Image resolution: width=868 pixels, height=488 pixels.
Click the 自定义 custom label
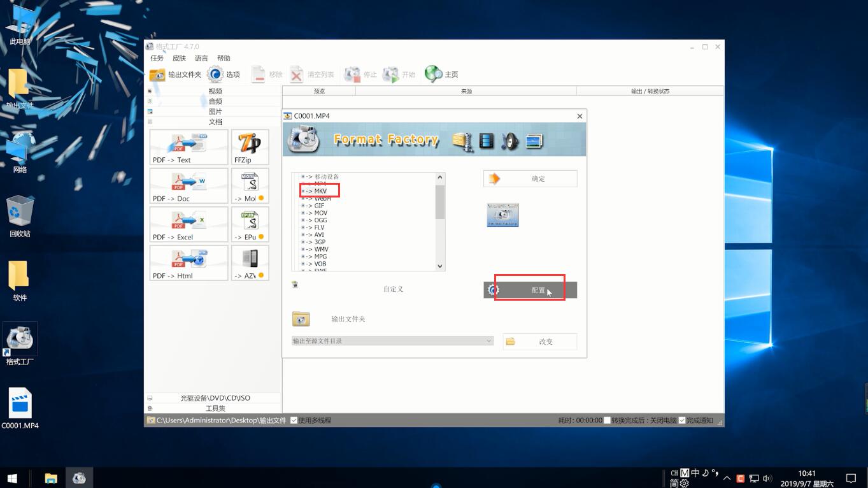click(x=393, y=289)
